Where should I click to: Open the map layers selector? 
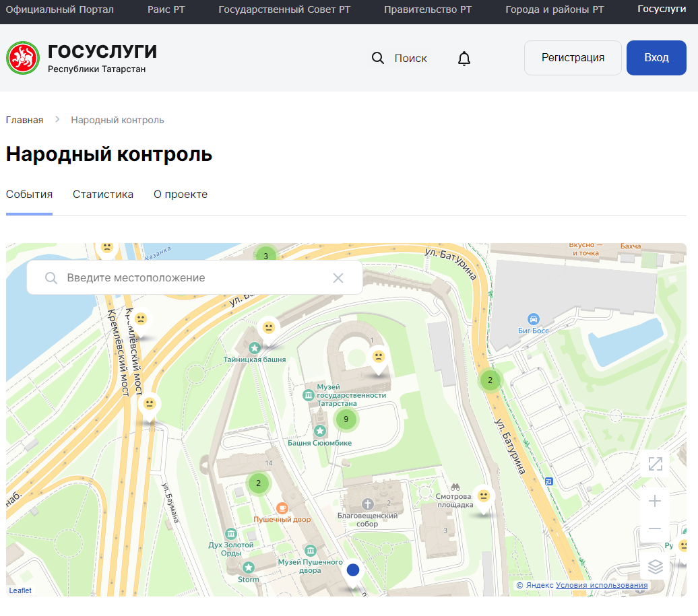click(655, 567)
